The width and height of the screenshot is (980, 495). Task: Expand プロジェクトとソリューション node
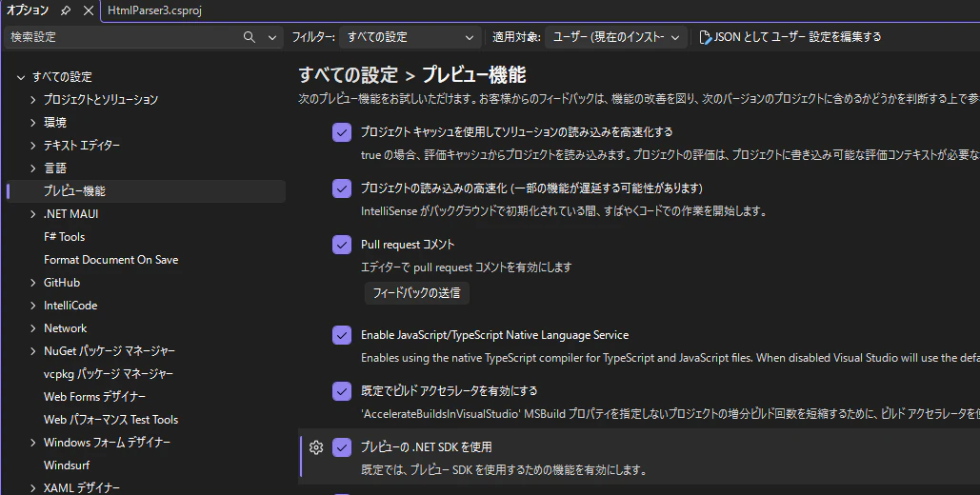pos(33,100)
